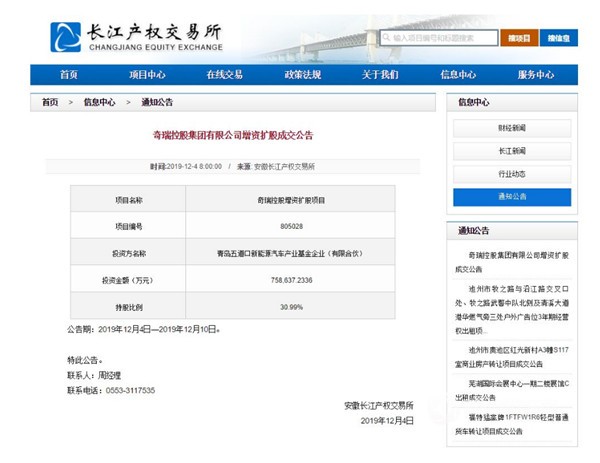Click the blue 搜信息 button

pyautogui.click(x=559, y=38)
